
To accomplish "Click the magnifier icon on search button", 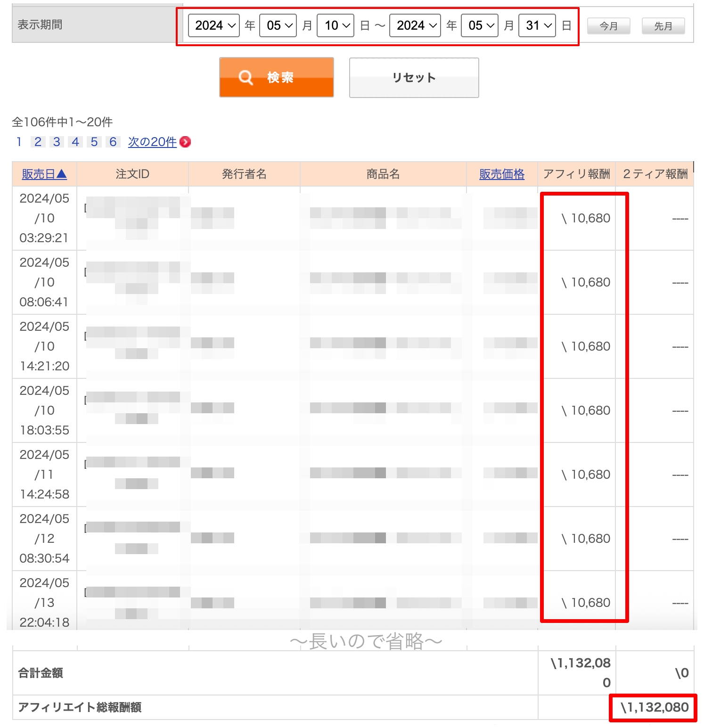I will point(246,77).
